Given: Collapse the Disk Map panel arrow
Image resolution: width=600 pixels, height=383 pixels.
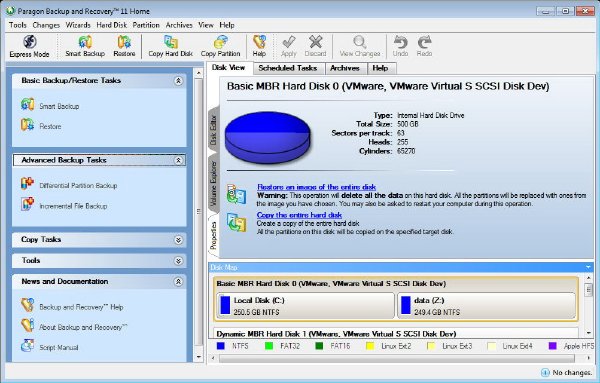Looking at the screenshot, I should tap(588, 267).
